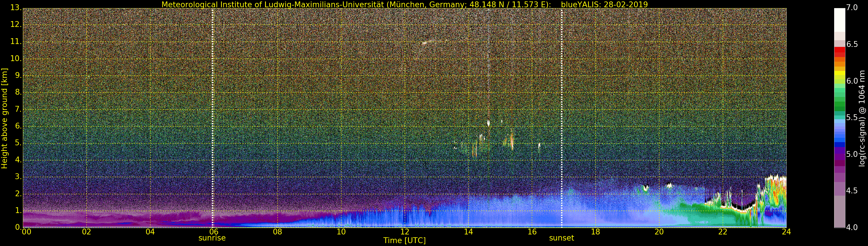Pick the yellow segment of the colorbar
868x246 pixels.
point(839,73)
